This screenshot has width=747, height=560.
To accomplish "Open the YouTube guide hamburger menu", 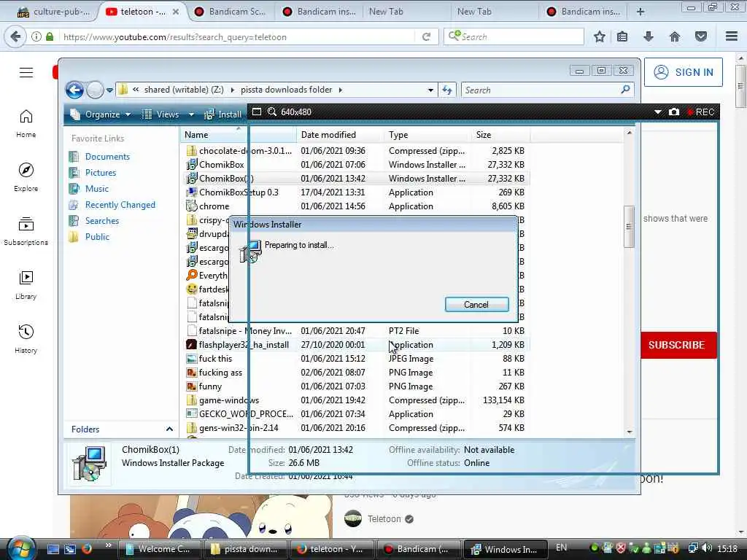I will point(26,72).
